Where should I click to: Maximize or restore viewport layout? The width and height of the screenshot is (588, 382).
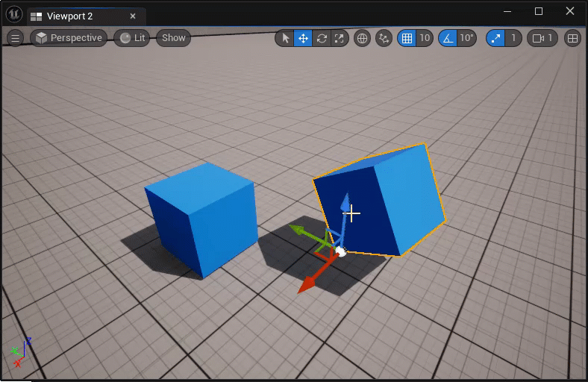click(572, 38)
